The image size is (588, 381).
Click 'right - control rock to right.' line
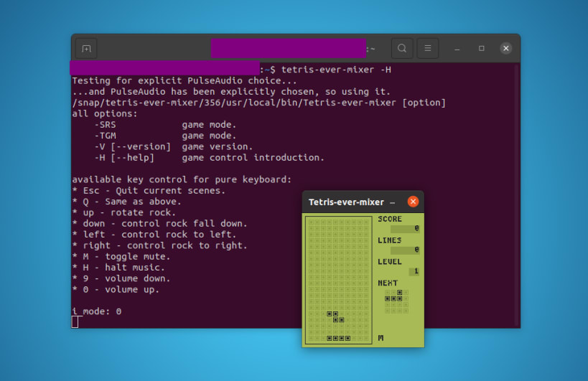[x=160, y=246]
